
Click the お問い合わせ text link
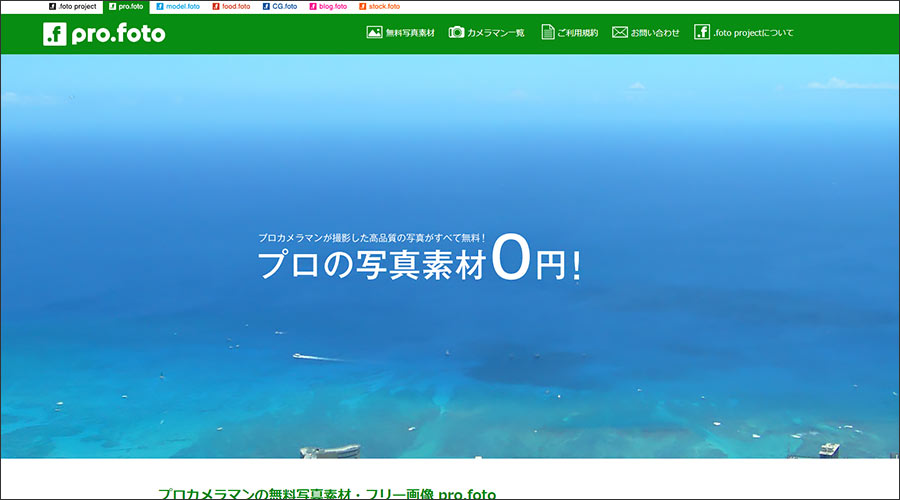[x=655, y=33]
